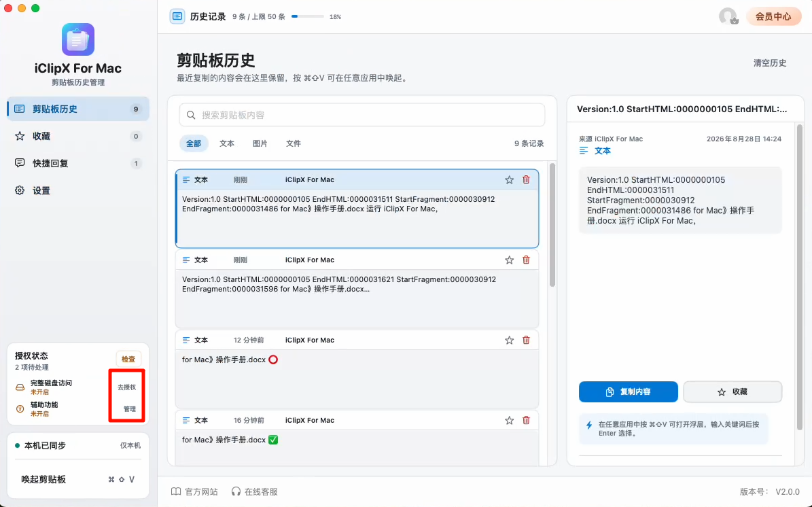Delete the clip with EndHTML:0000031621
812x507 pixels.
coord(526,260)
